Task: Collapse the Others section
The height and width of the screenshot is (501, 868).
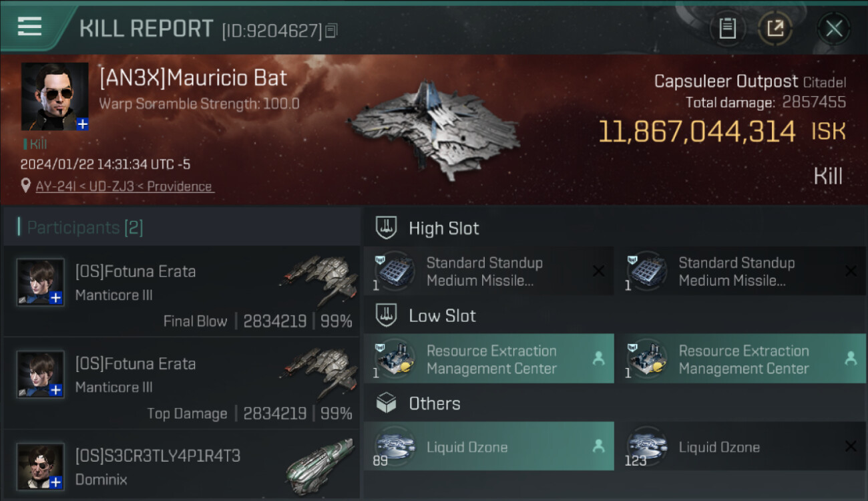Action: (387, 403)
